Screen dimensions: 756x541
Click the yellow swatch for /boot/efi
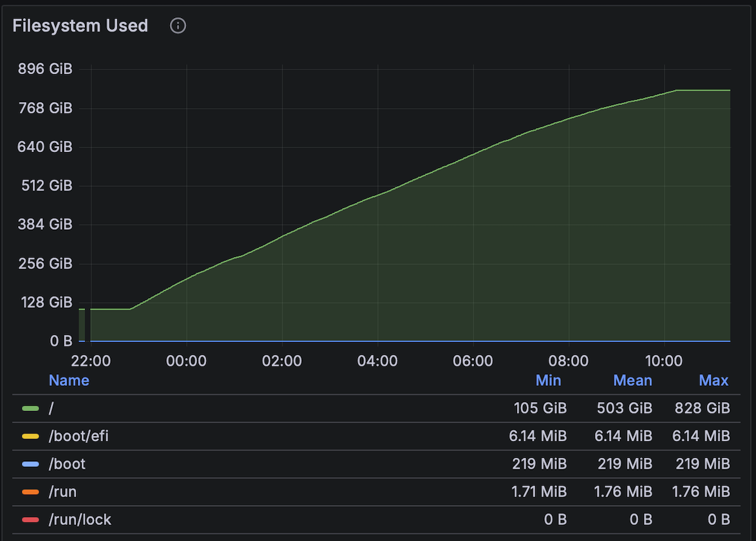[31, 437]
